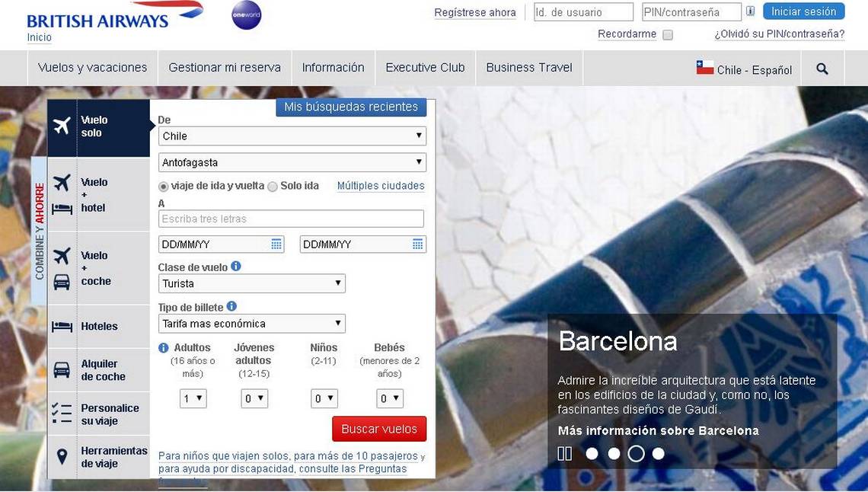Screen dimensions: 868x492
Task: Open the site search magnifier icon
Action: pyautogui.click(x=822, y=69)
